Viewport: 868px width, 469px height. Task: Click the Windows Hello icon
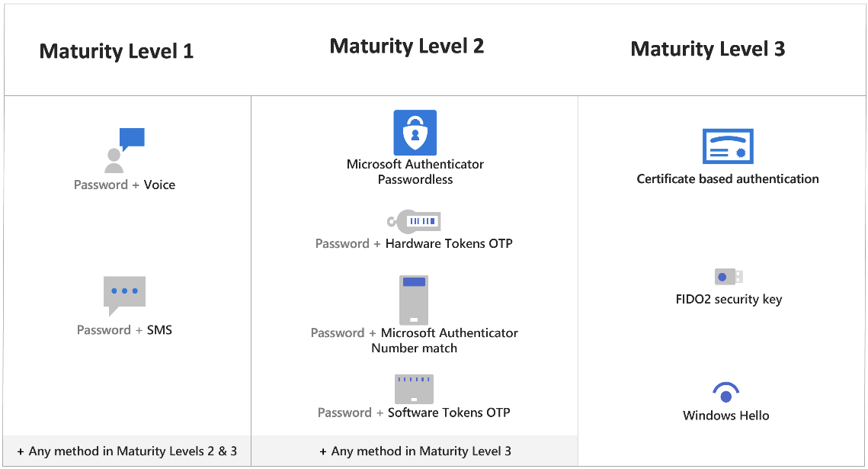tap(725, 393)
